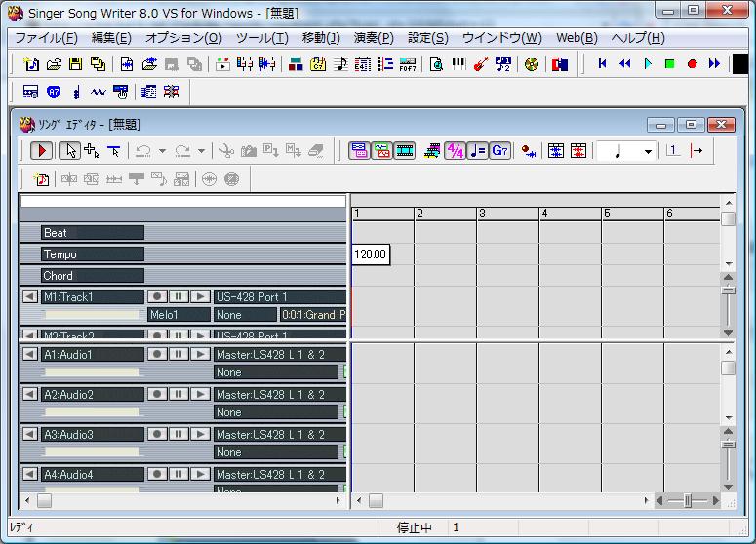Toggle the G7 Chord track display
756x544 pixels.
pyautogui.click(x=500, y=151)
